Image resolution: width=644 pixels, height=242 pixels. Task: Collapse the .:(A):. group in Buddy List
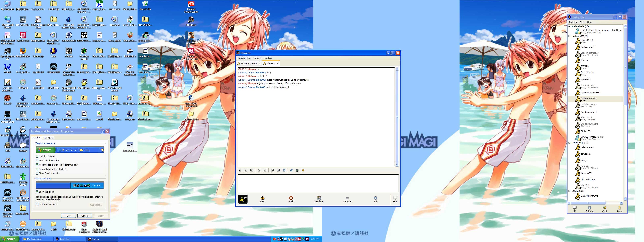(570, 191)
